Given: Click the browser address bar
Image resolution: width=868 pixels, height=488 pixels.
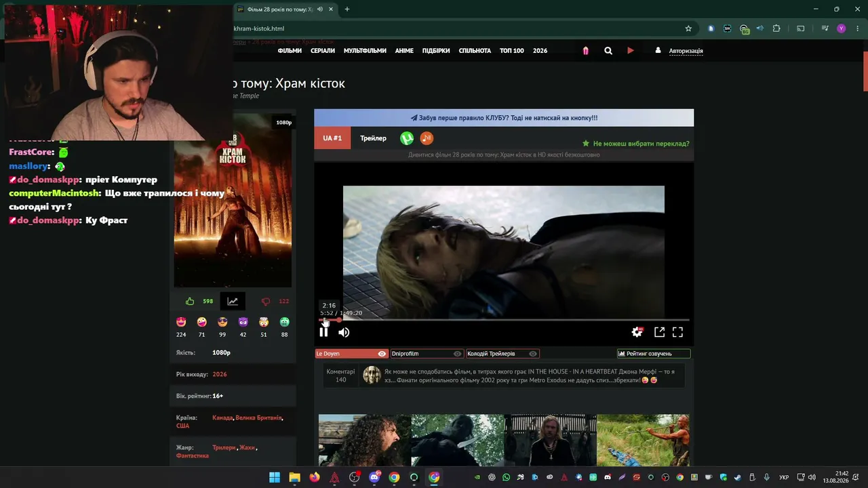Looking at the screenshot, I should [454, 28].
